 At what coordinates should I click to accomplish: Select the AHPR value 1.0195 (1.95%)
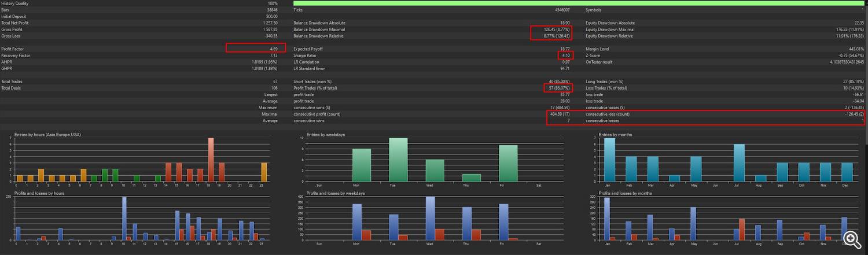coord(264,62)
